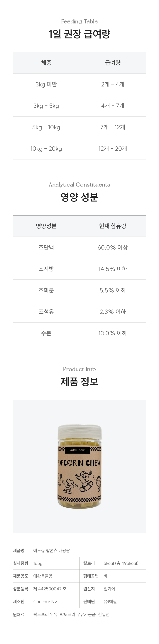
Task: Click the 원재료 ingredients list text
Action: click(x=72, y=614)
